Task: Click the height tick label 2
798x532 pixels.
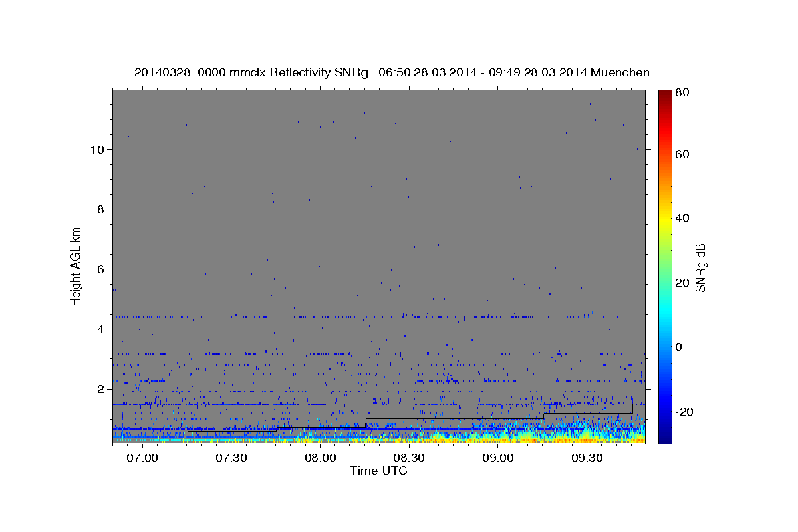Action: [x=102, y=388]
